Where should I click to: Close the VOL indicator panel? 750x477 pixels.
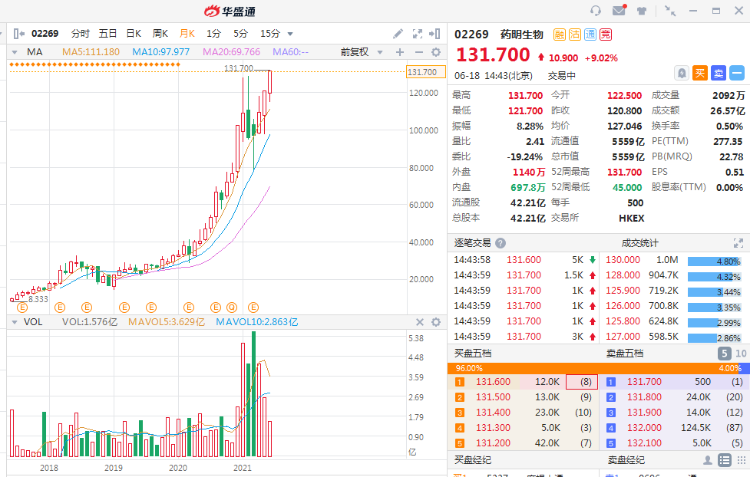pyautogui.click(x=419, y=322)
